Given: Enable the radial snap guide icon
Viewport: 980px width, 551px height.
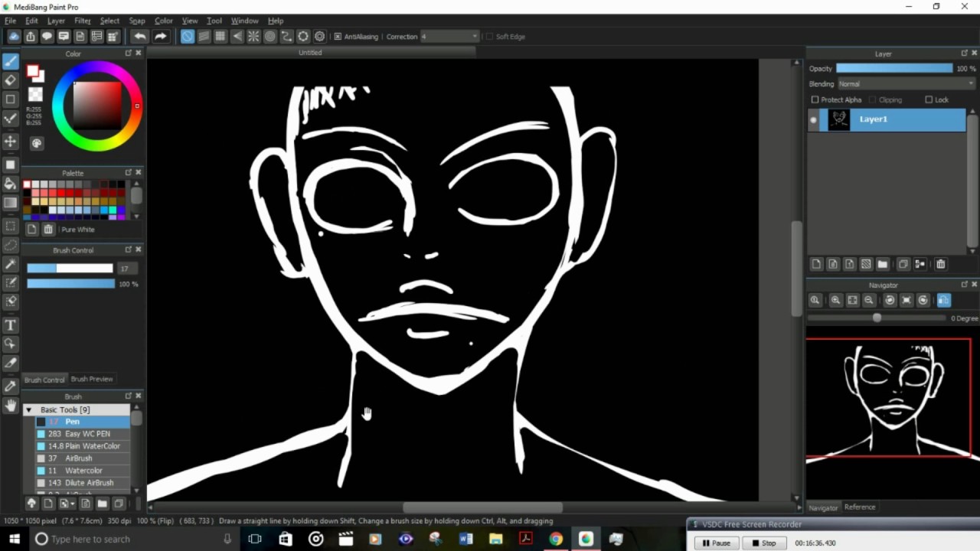Looking at the screenshot, I should (253, 36).
